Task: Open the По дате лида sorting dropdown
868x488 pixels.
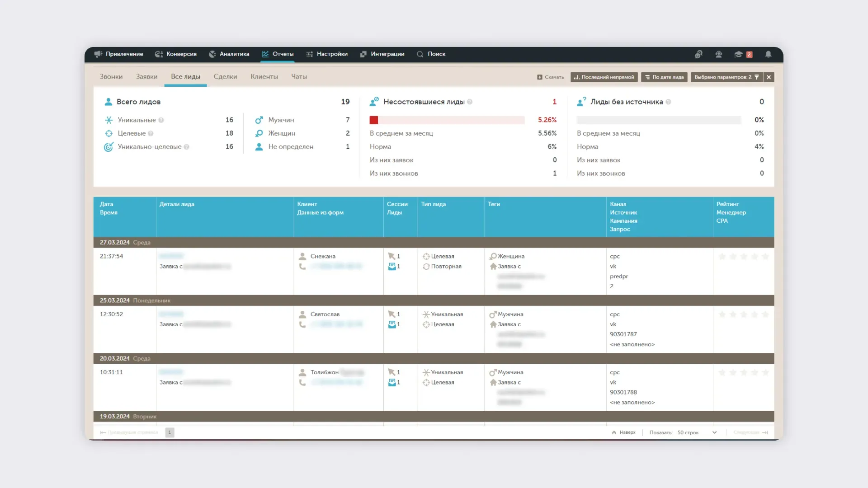Action: tap(664, 77)
